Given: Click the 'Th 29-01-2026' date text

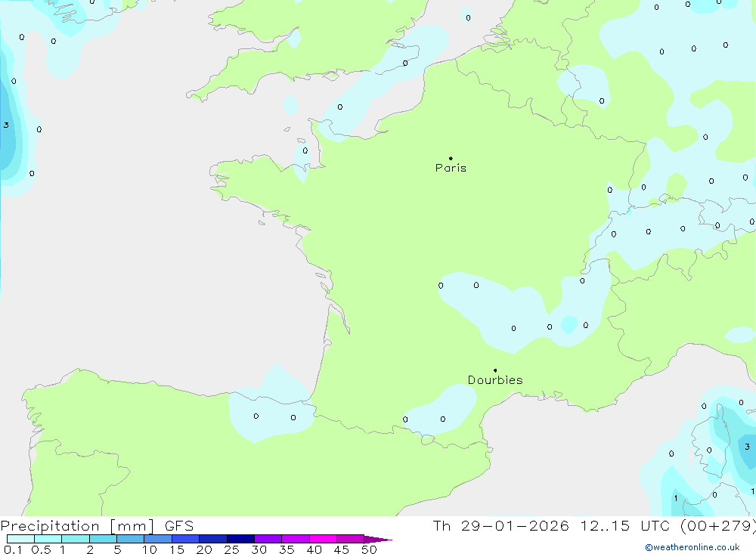Looking at the screenshot, I should coord(500,526).
